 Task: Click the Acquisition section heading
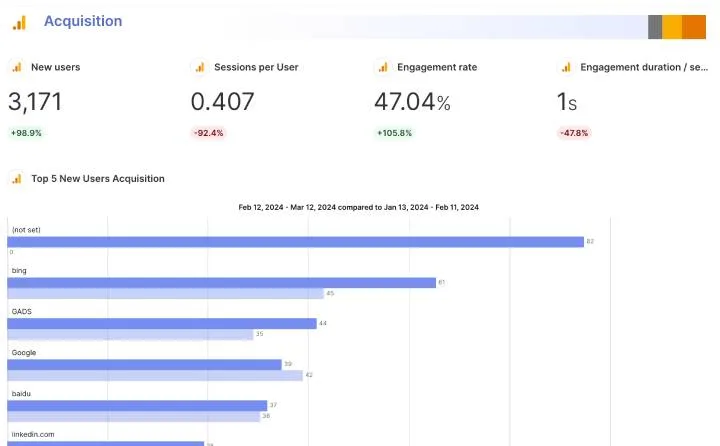pos(83,21)
